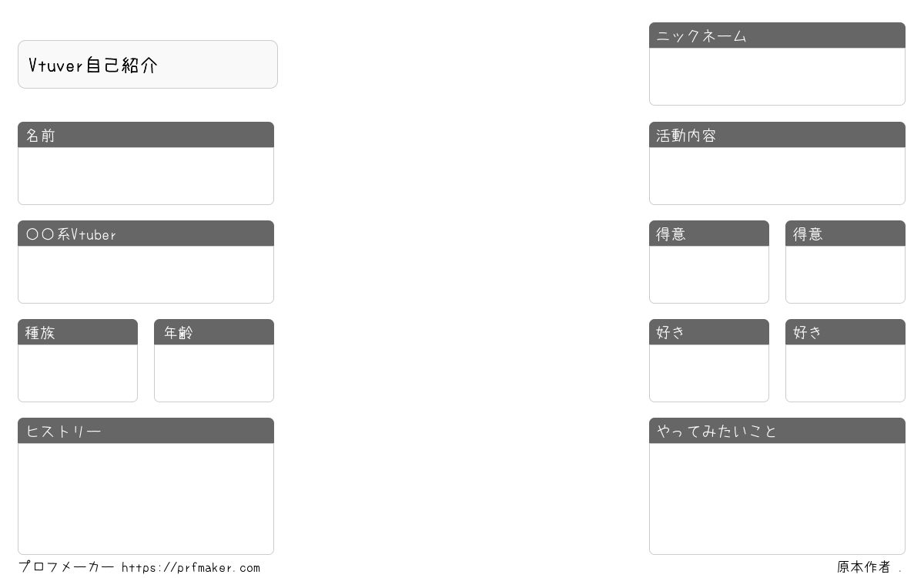This screenshot has height=578, width=924.
Task: Select the 名前 input area
Action: coord(146,176)
